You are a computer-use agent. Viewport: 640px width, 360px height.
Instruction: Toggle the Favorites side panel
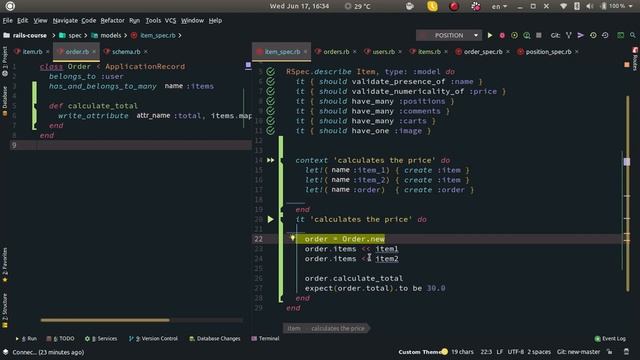click(5, 265)
